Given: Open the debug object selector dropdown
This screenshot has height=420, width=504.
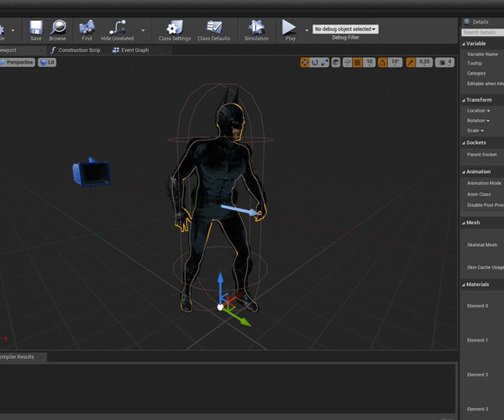Looking at the screenshot, I should [x=345, y=29].
